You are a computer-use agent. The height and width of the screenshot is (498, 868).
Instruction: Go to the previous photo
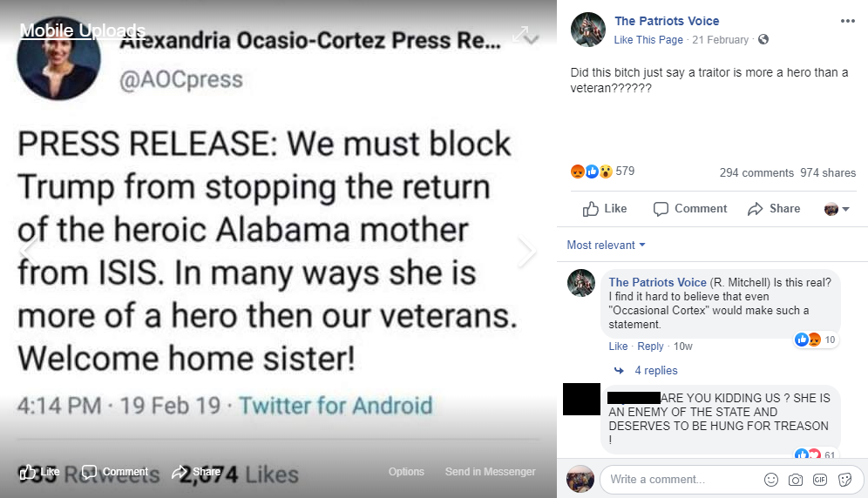(x=28, y=252)
